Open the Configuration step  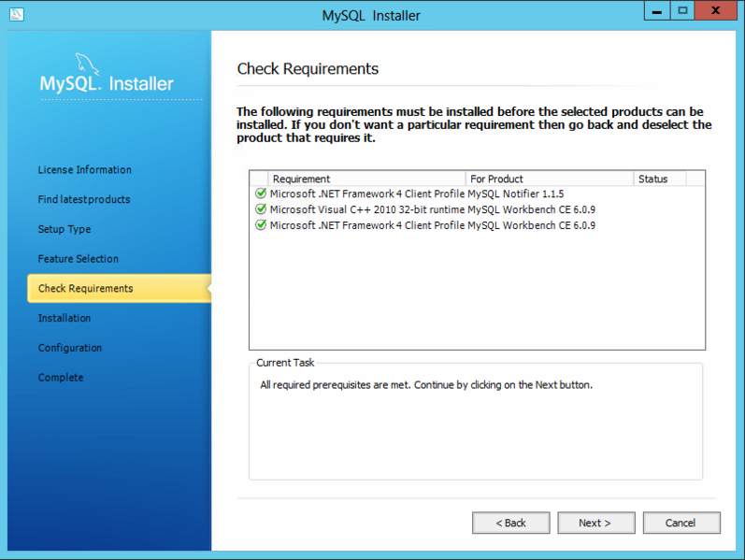coord(70,348)
